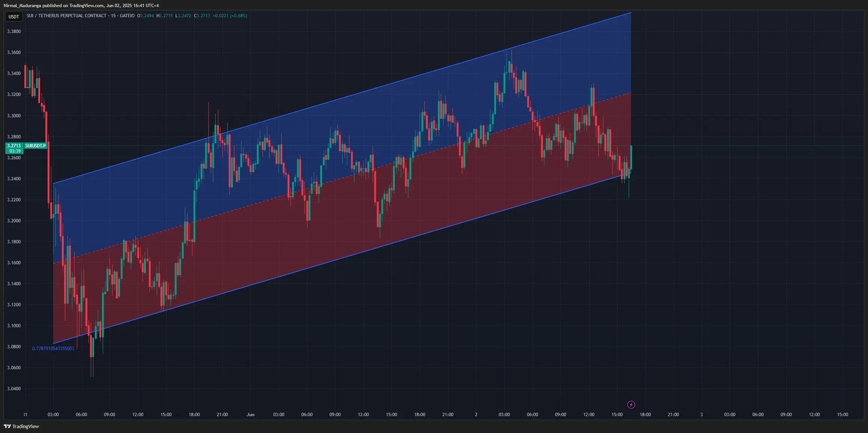Click the day 3 marker on time axis
This screenshot has width=868, height=433.
(702, 415)
